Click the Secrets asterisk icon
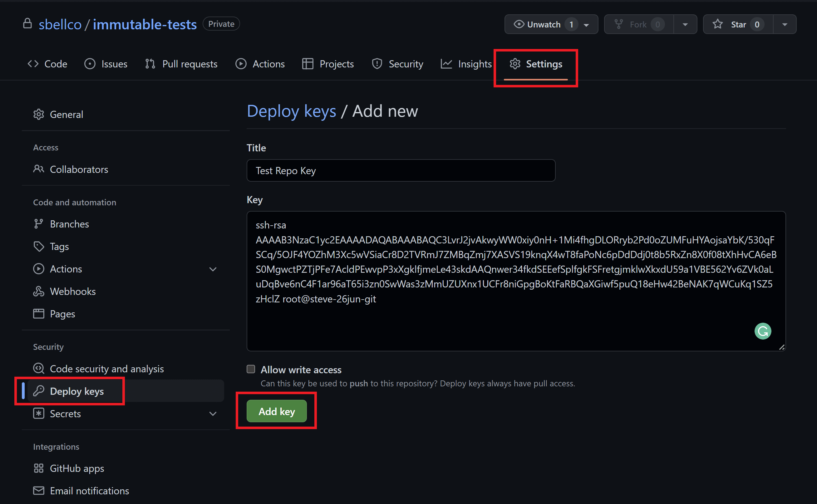Viewport: 817px width, 504px height. 39,413
